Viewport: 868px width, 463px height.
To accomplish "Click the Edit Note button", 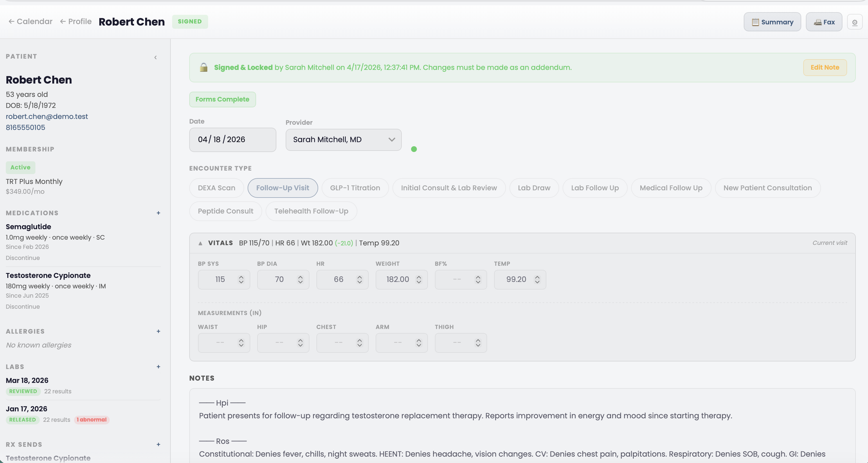I will (x=825, y=67).
